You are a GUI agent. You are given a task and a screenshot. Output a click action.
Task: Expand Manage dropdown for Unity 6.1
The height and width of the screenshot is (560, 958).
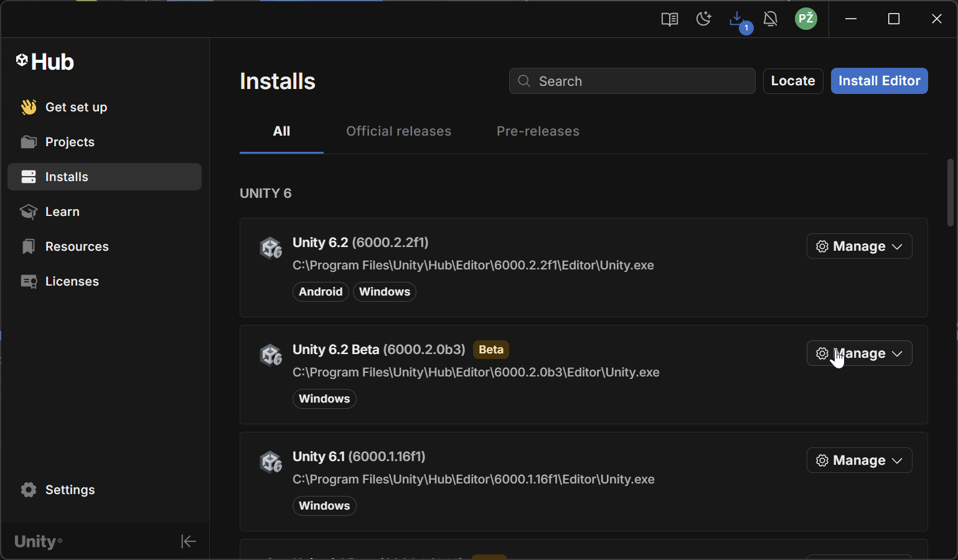[859, 460]
